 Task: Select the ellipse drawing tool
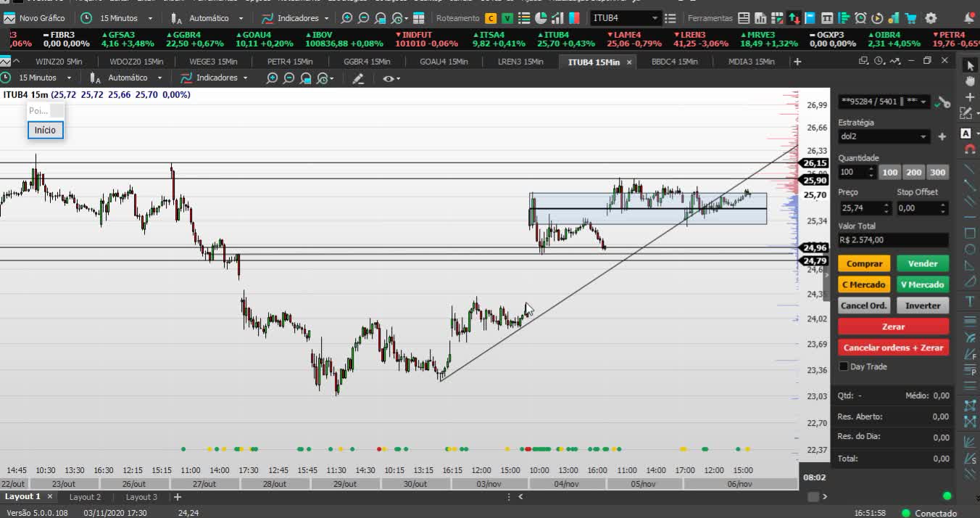[x=971, y=250]
